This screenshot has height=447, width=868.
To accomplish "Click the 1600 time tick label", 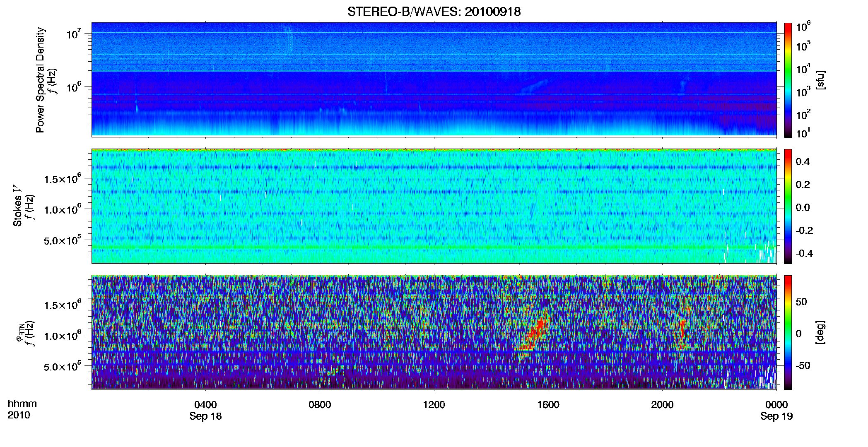I will 548,405.
